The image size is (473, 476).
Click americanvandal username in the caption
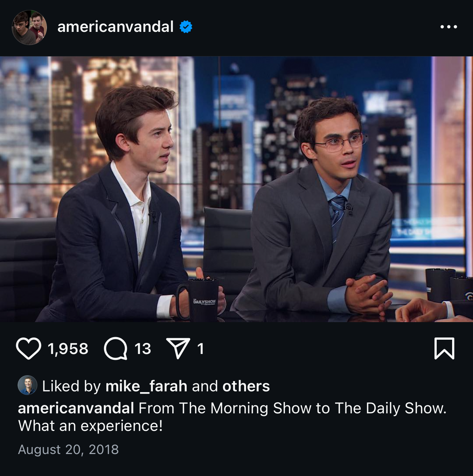click(x=76, y=408)
